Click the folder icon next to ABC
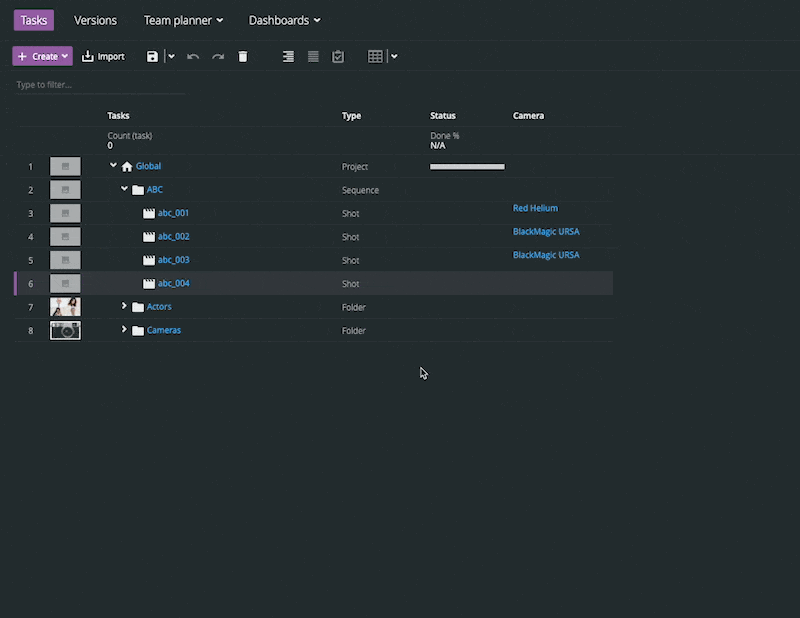Image resolution: width=800 pixels, height=618 pixels. pos(138,190)
